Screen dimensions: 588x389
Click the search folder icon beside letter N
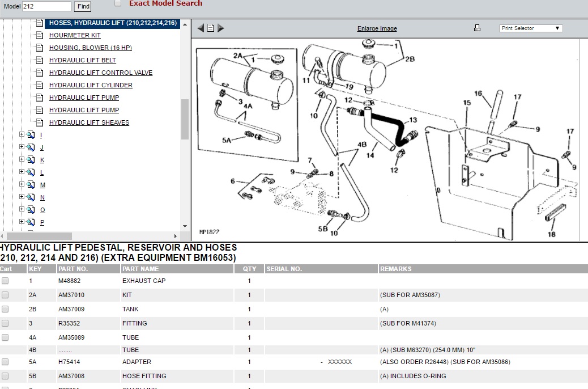click(x=31, y=197)
